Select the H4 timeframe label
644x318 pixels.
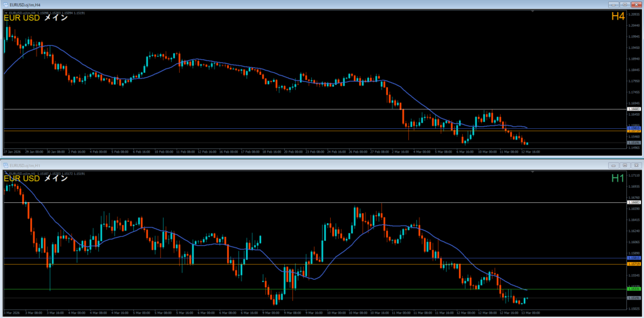click(x=618, y=18)
